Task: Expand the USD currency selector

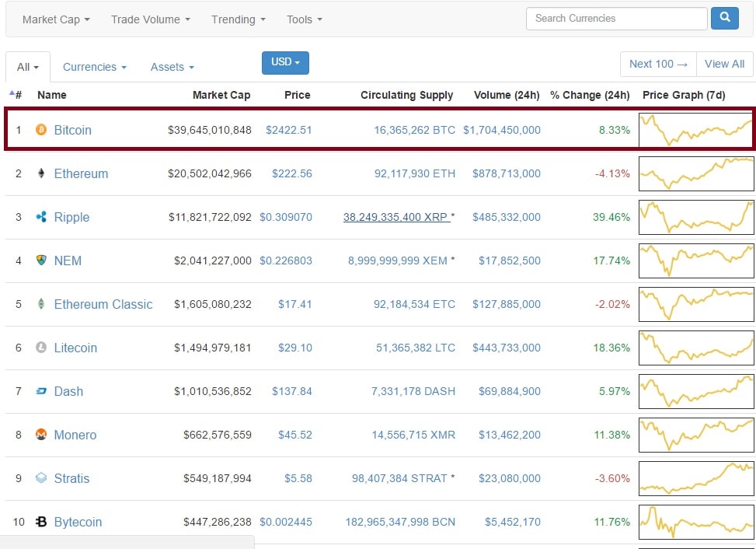Action: coord(285,62)
